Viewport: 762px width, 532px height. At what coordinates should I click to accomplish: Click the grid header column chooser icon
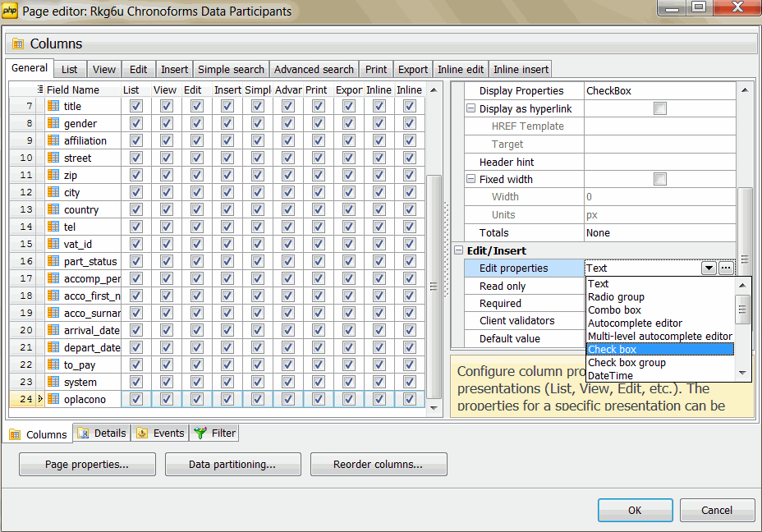pyautogui.click(x=40, y=89)
